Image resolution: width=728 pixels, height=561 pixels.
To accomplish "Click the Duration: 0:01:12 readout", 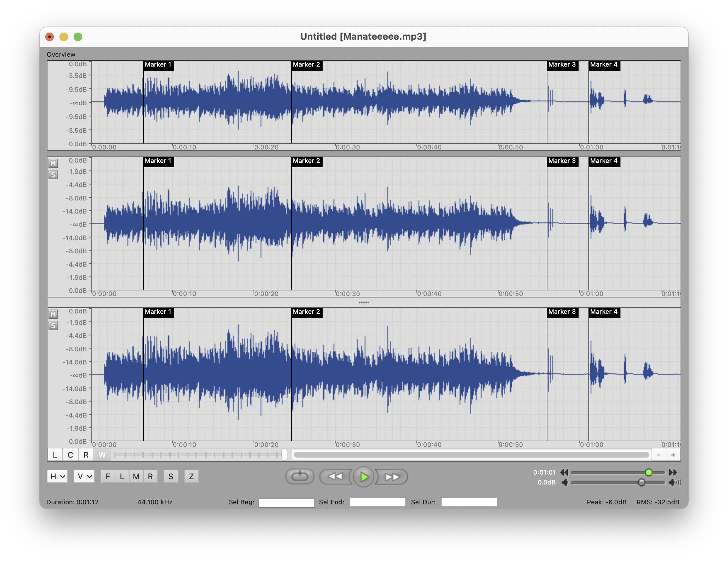I will (x=73, y=502).
